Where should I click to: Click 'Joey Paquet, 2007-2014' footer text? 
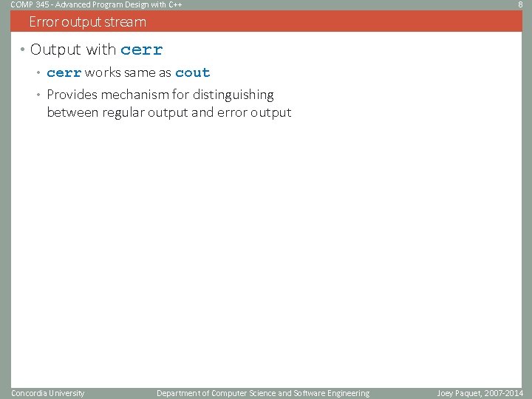point(480,394)
